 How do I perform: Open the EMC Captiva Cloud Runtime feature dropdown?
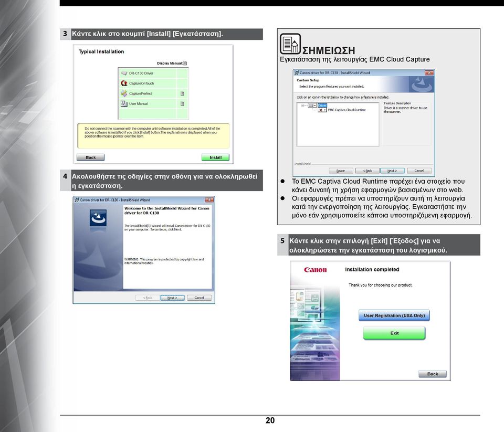[x=322, y=110]
